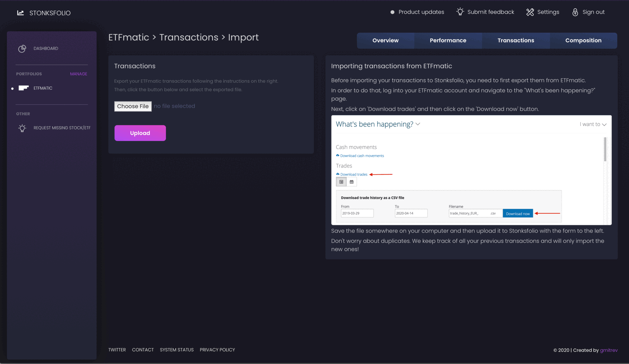Click the lightbulb icon for missing stock request
Screen dimensions: 629x364
(x=22, y=128)
